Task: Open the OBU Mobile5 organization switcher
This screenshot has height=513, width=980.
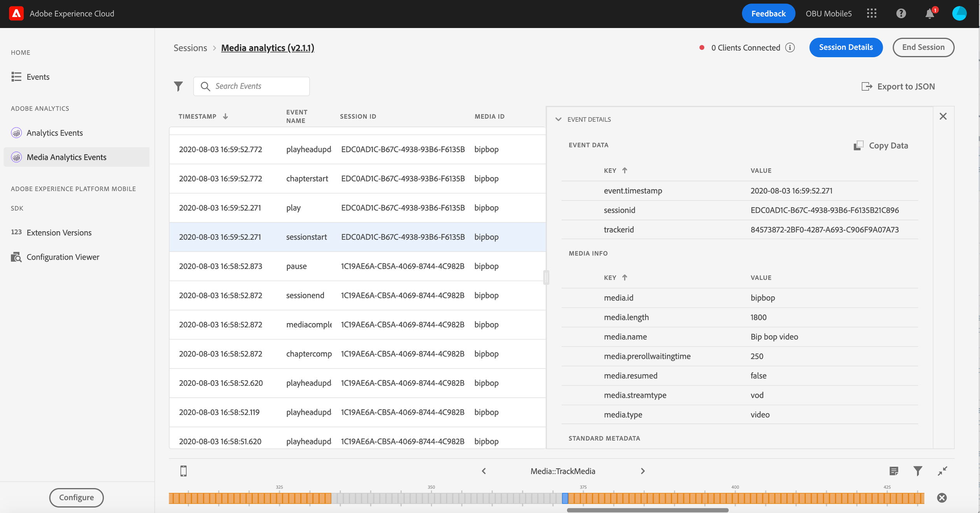Action: point(828,14)
